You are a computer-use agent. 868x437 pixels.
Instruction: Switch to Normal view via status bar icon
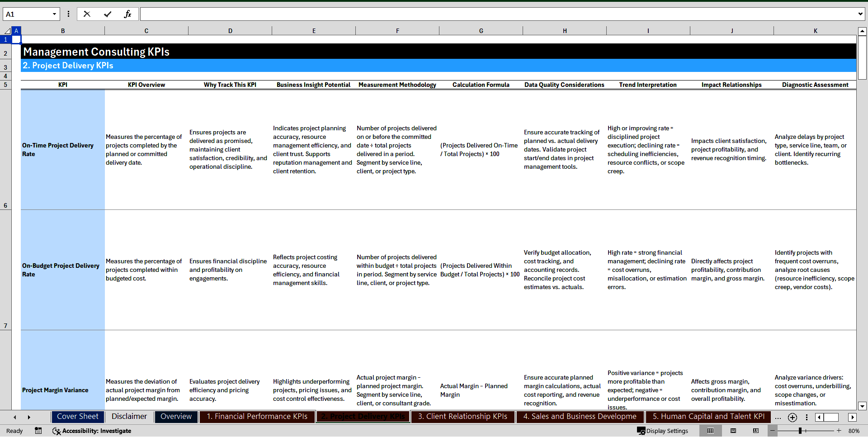coord(710,431)
